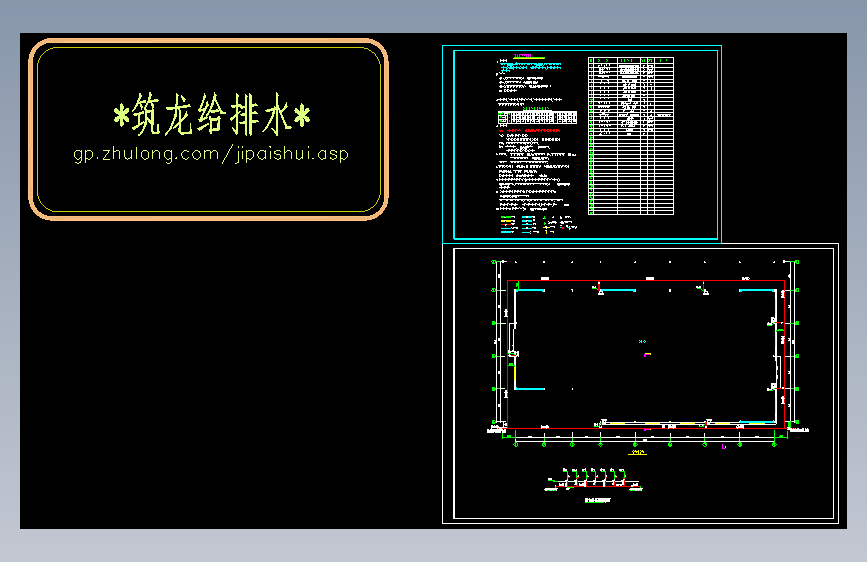Click the design notes text block in the cyan sheet
867x562 pixels.
[536, 133]
